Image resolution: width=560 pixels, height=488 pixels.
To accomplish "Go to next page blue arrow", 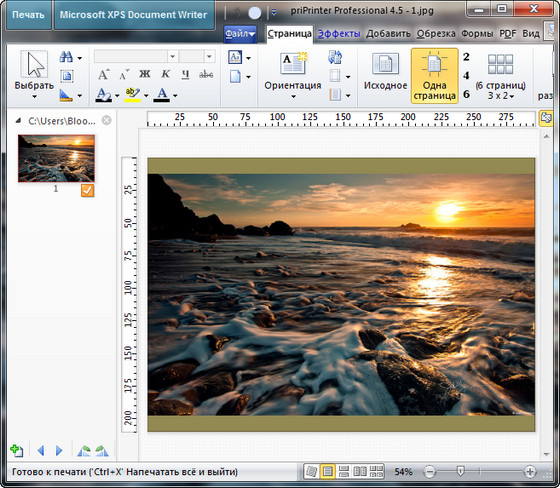I will pyautogui.click(x=59, y=451).
